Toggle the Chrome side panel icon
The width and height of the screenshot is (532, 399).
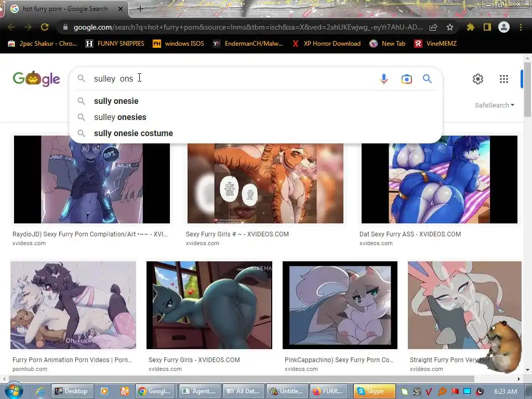(487, 27)
